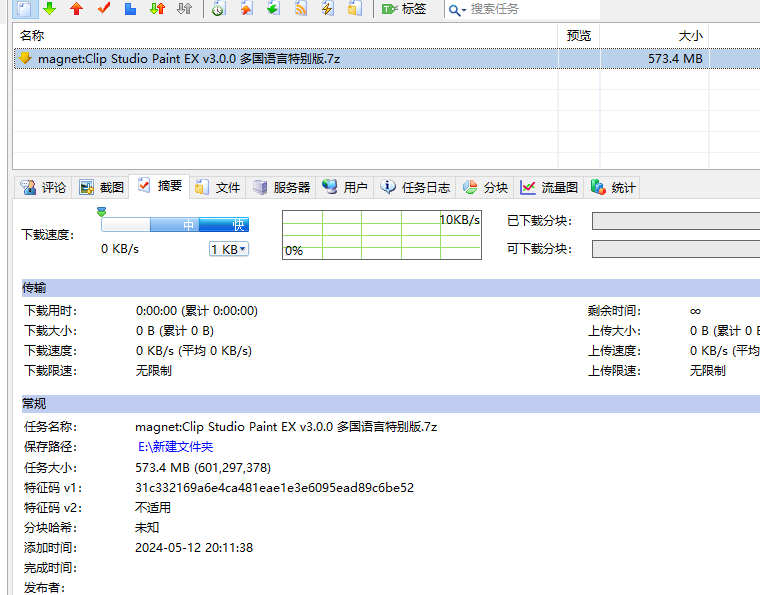Click the green download speed slider handle

101,212
